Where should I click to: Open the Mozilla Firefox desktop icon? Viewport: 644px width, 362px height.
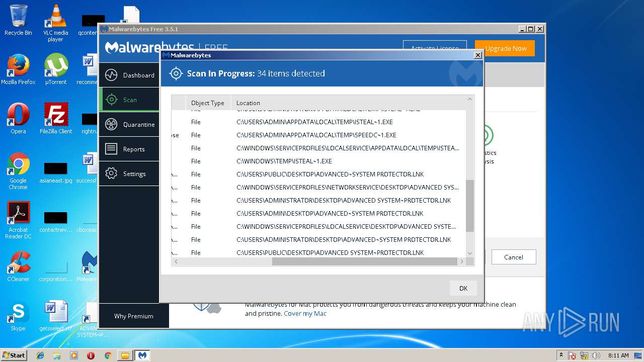(18, 69)
